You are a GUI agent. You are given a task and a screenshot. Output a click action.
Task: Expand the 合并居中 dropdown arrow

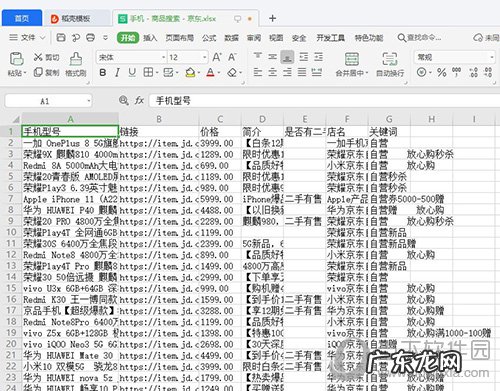pos(366,73)
